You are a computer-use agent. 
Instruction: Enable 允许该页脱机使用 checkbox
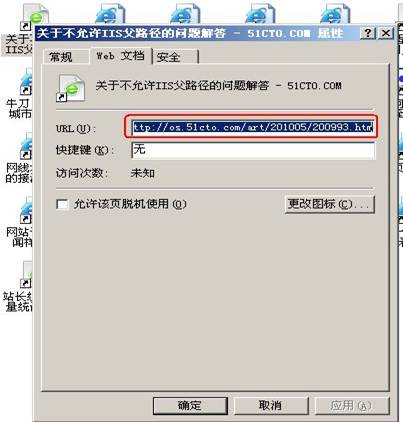(x=62, y=204)
